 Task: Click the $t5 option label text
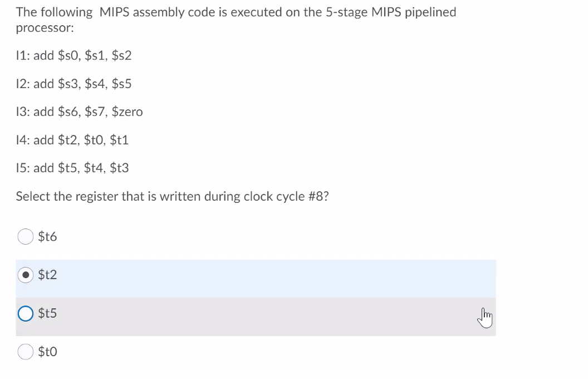click(x=47, y=313)
